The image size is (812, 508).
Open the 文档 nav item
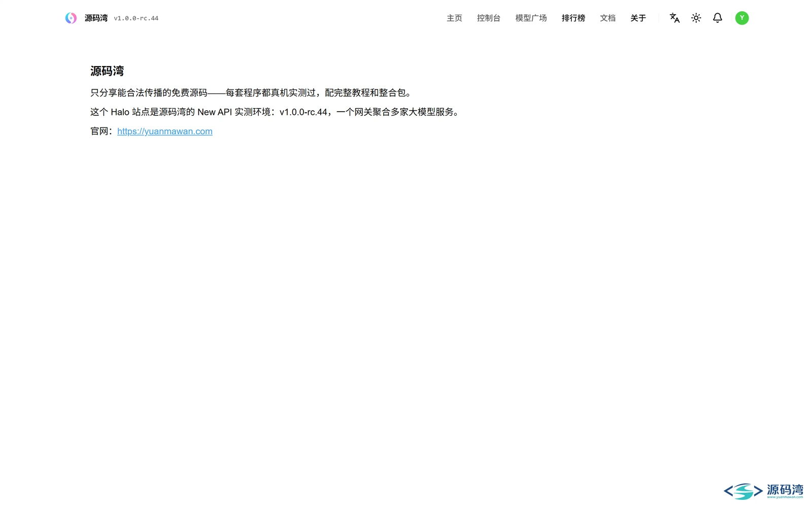pyautogui.click(x=607, y=18)
